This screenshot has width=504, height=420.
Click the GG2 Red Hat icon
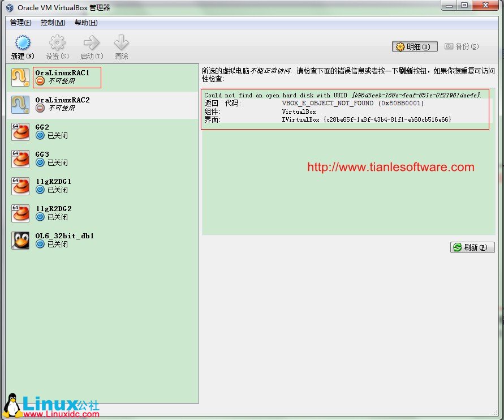pos(20,132)
